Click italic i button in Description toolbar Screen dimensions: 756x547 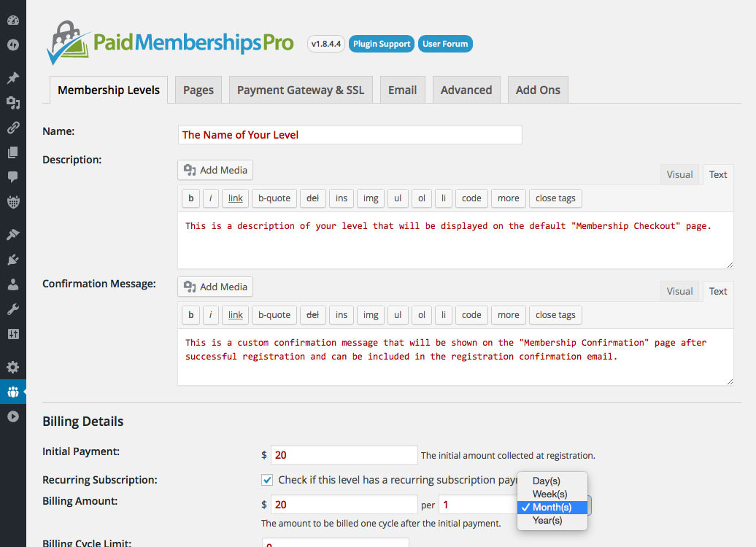click(x=211, y=198)
